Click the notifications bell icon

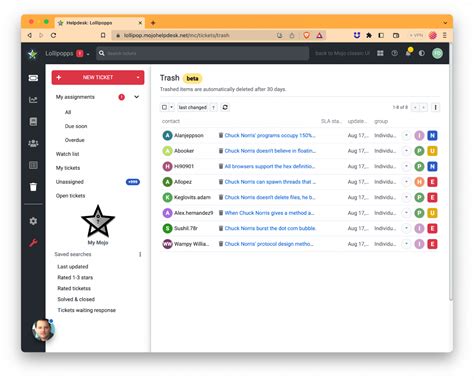click(408, 53)
